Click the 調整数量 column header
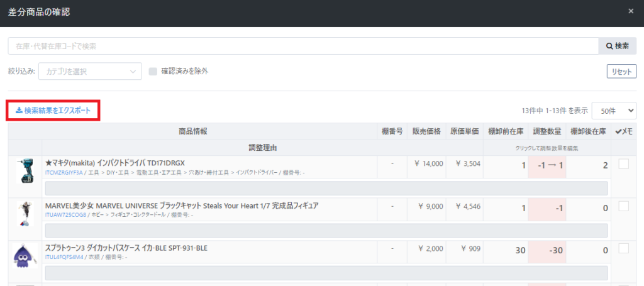 click(547, 131)
